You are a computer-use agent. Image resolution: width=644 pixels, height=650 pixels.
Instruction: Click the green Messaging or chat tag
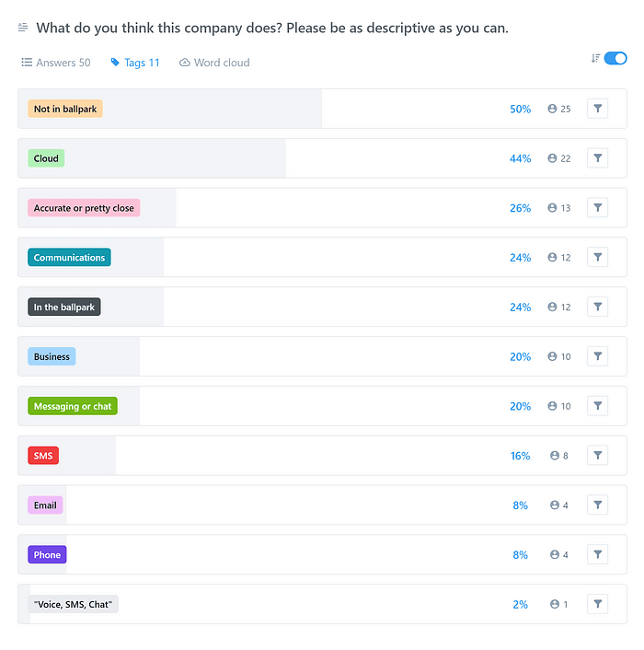[73, 406]
